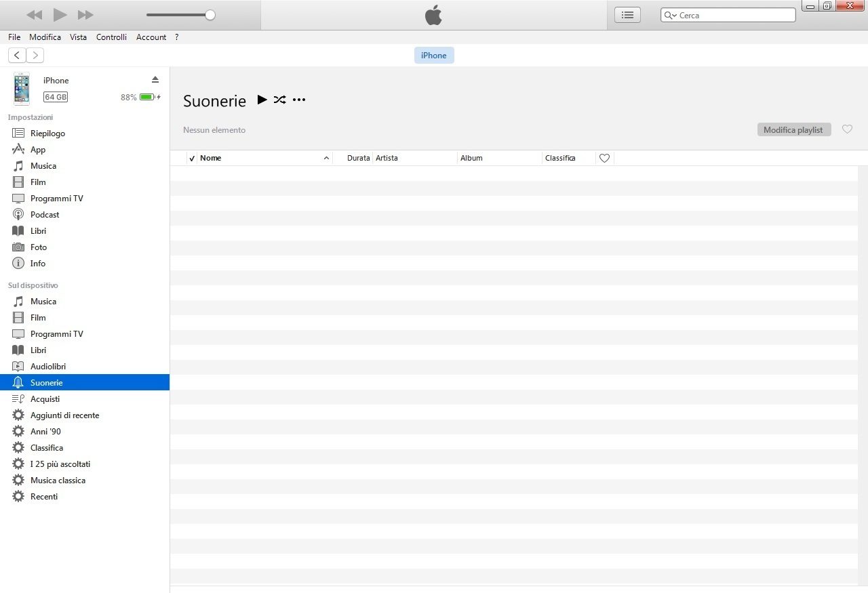This screenshot has height=593, width=868.
Task: Select Musica under Sul dispositivo
Action: pos(85,302)
